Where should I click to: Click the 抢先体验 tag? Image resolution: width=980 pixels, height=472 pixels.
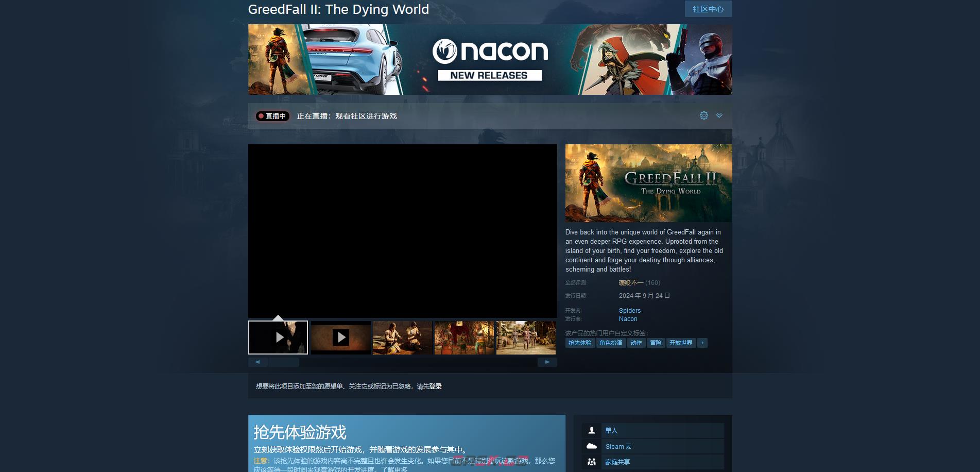[580, 343]
